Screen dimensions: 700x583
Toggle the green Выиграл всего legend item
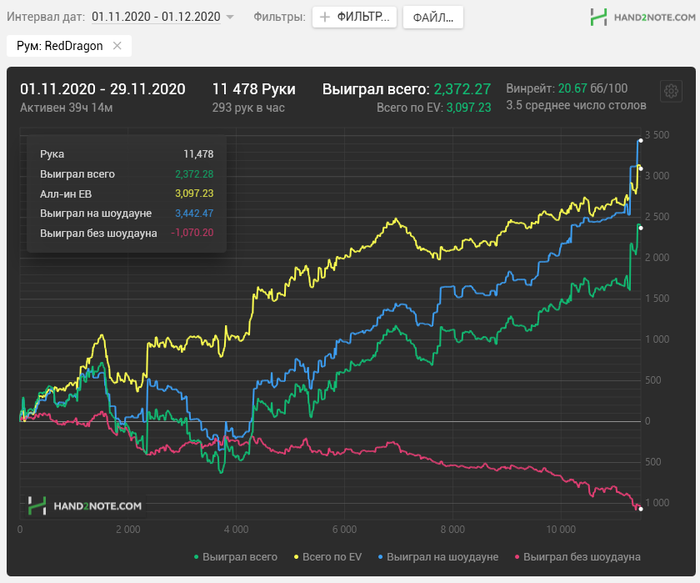pos(236,557)
